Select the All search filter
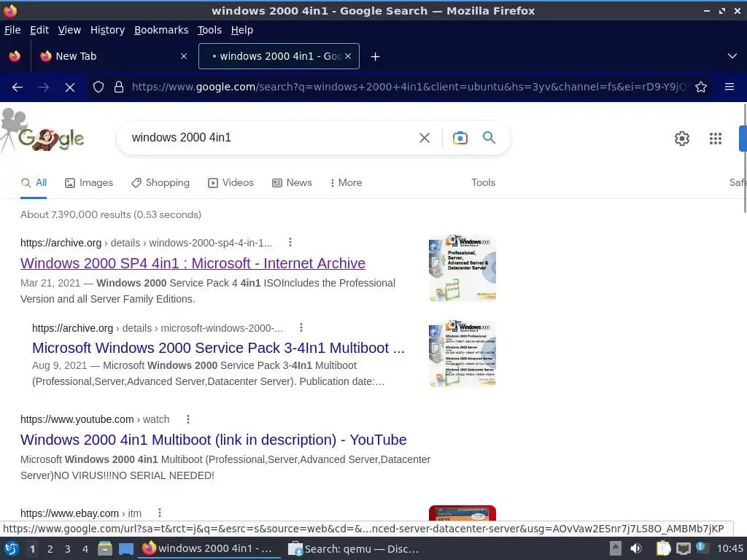The width and height of the screenshot is (747, 560). [x=34, y=183]
